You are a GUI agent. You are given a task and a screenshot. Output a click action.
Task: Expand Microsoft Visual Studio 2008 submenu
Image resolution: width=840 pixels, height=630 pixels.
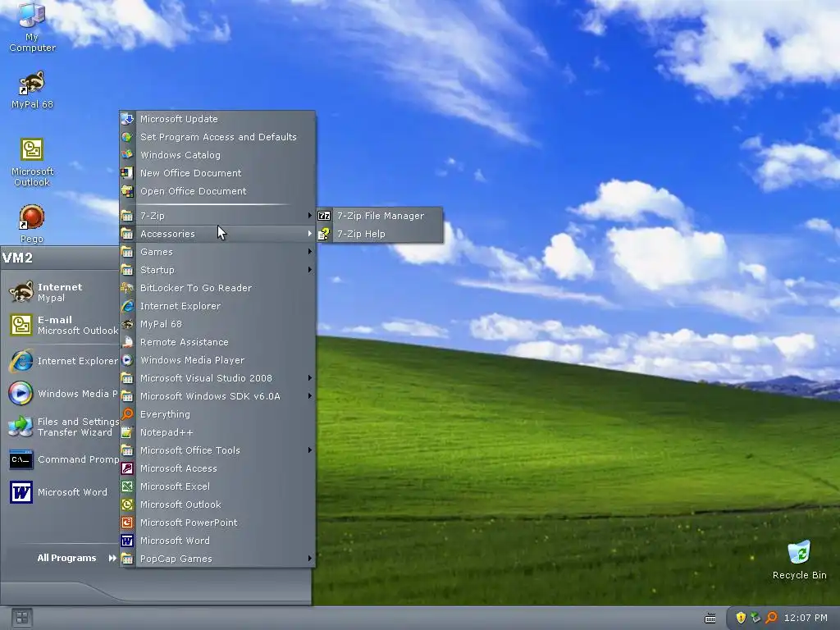pyautogui.click(x=217, y=378)
